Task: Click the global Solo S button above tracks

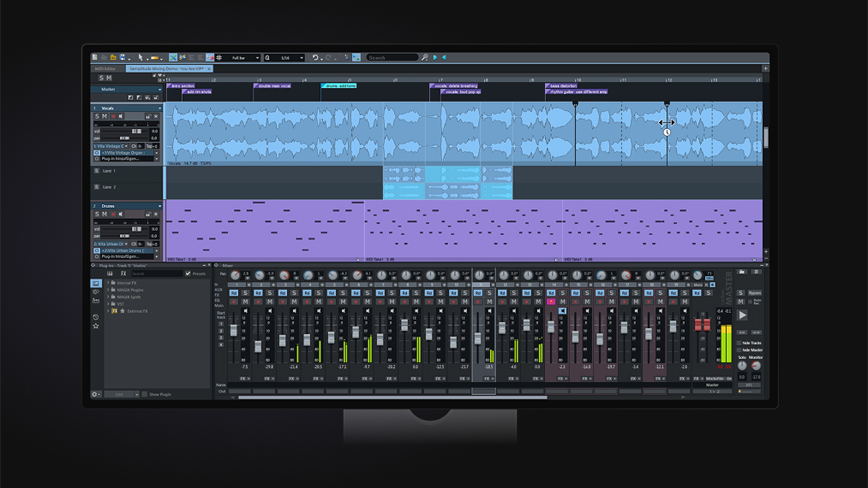Action: (101, 79)
